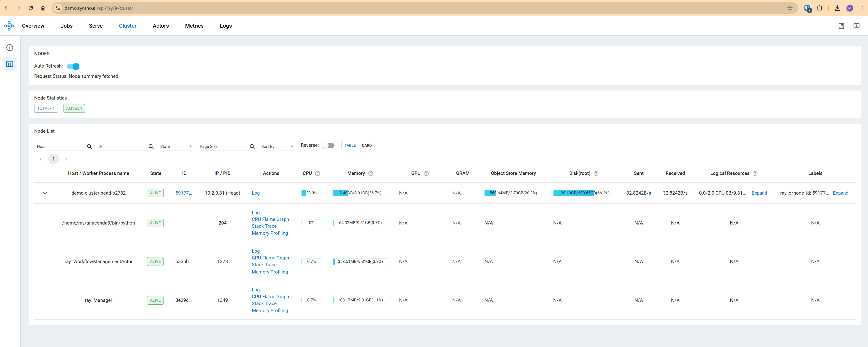Click the Host search magnifier icon

pyautogui.click(x=89, y=147)
